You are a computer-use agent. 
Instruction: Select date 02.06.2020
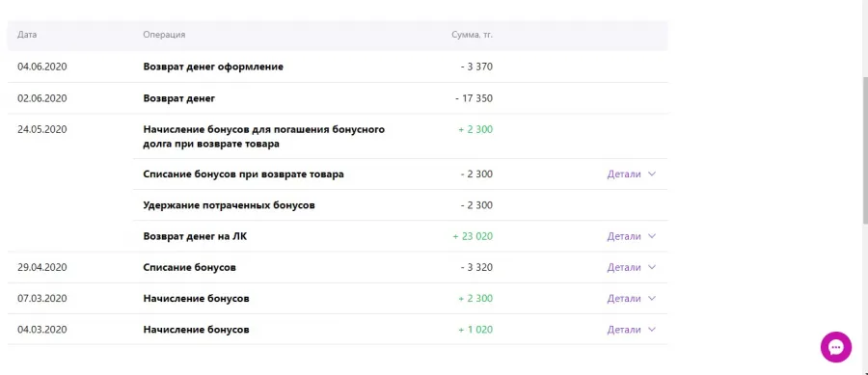(x=42, y=98)
